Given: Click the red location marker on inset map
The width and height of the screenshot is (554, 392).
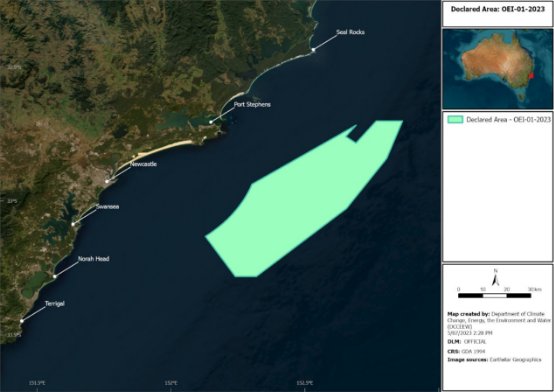Looking at the screenshot, I should point(531,76).
